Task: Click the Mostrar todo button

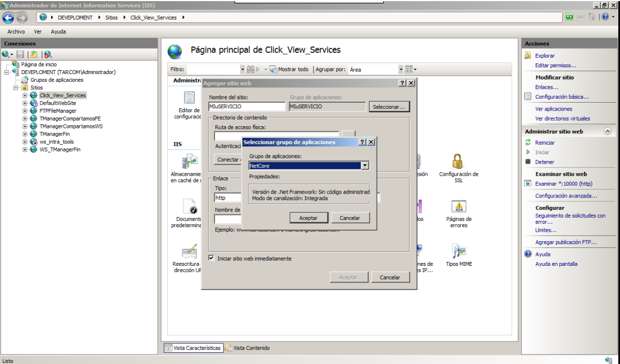Action: (x=289, y=69)
